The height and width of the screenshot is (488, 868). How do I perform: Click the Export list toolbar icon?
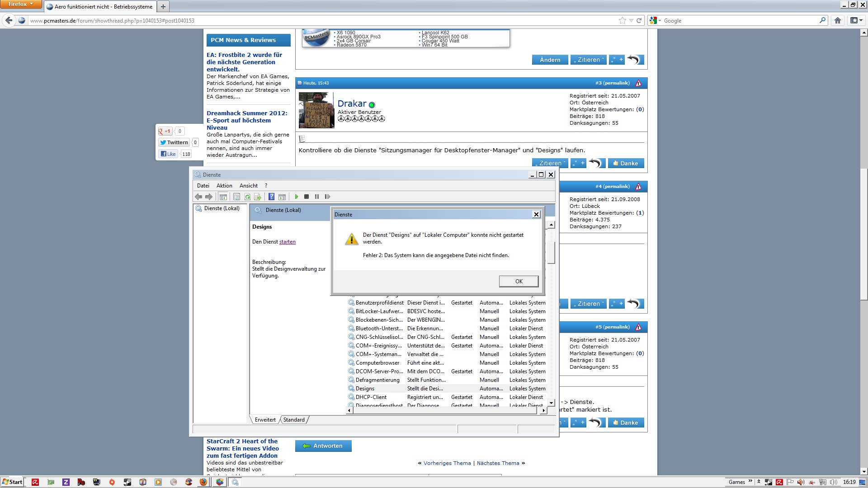click(x=258, y=197)
